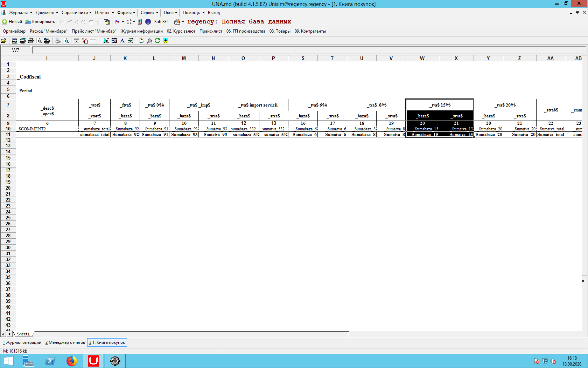Select the _tva$ 15% header cell

click(440, 105)
